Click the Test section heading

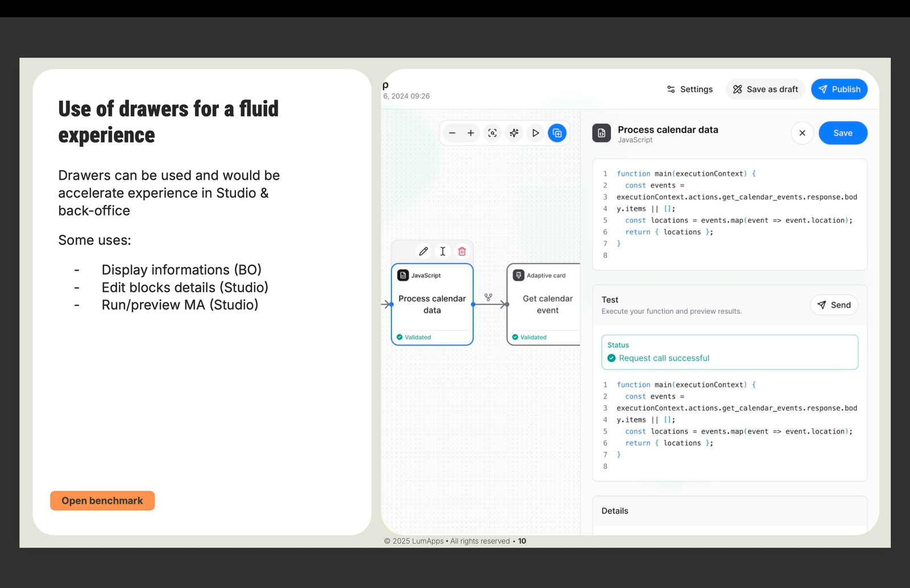(x=610, y=300)
